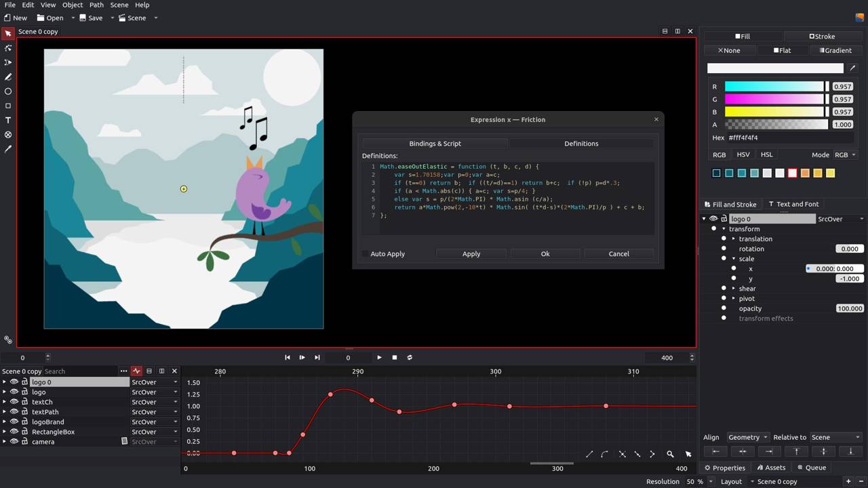Click the loop playback icon
The width and height of the screenshot is (868, 488).
(410, 357)
